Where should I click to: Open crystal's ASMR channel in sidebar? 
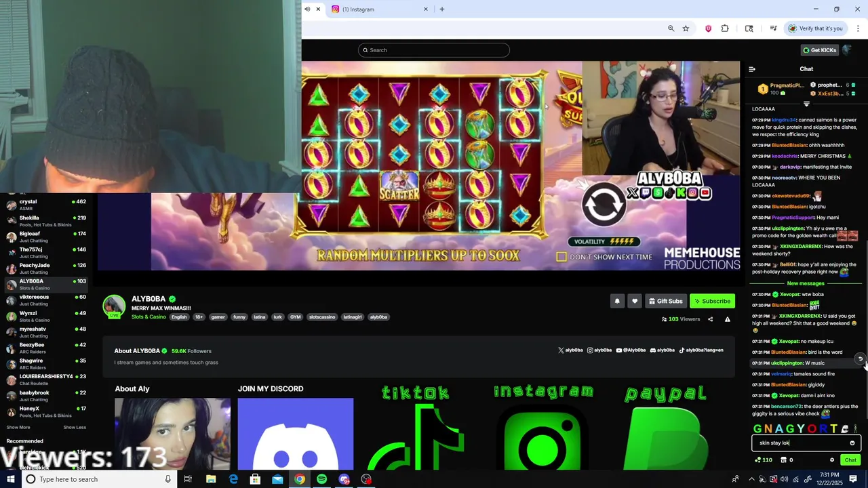[x=46, y=205]
